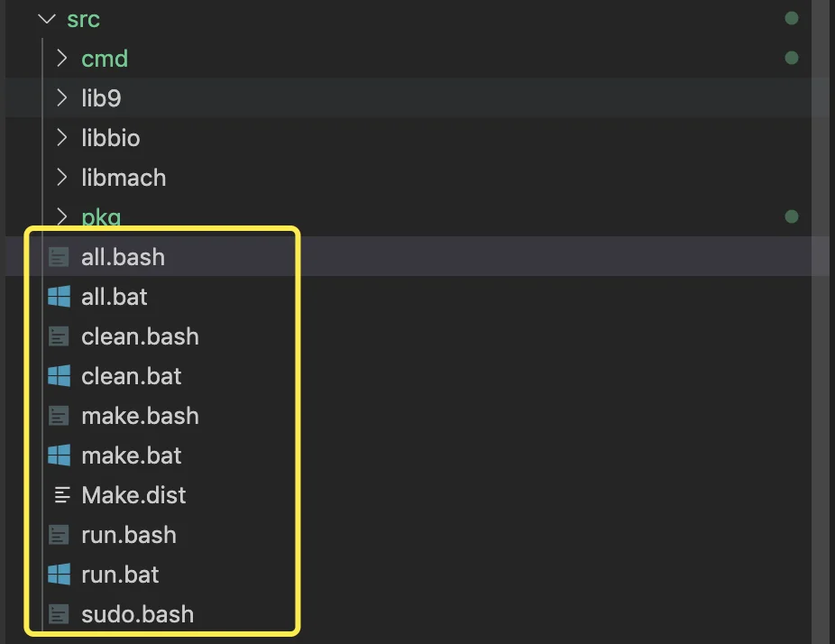Expand the libmach folder chevron
The width and height of the screenshot is (835, 644).
[62, 177]
